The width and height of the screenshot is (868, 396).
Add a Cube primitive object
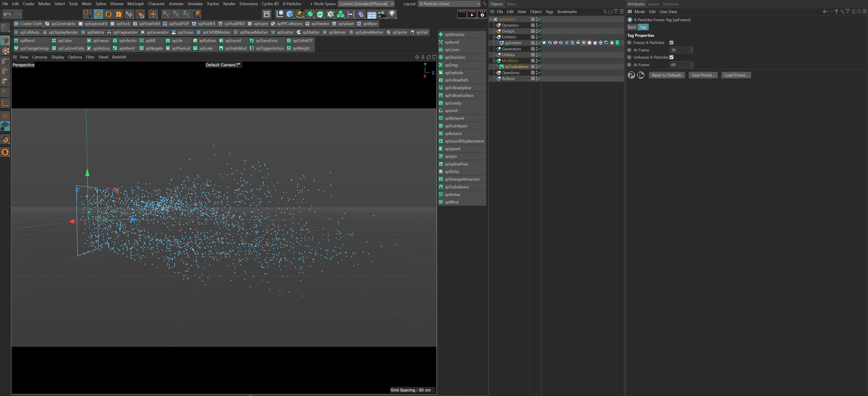tap(290, 14)
